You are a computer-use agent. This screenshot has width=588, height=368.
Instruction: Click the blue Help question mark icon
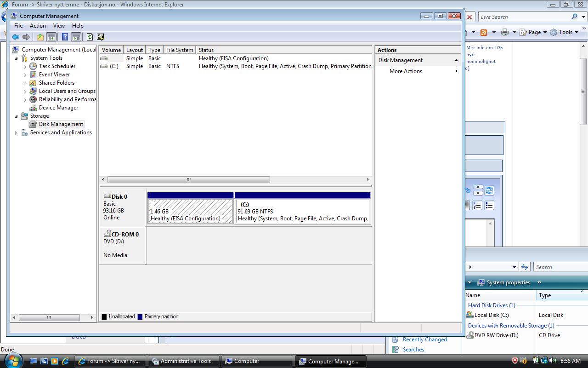point(65,37)
